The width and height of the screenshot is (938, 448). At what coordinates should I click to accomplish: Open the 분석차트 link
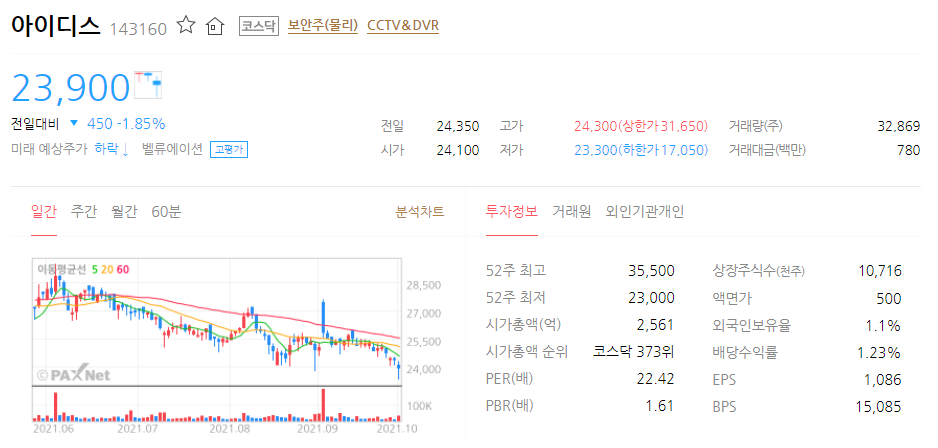420,211
